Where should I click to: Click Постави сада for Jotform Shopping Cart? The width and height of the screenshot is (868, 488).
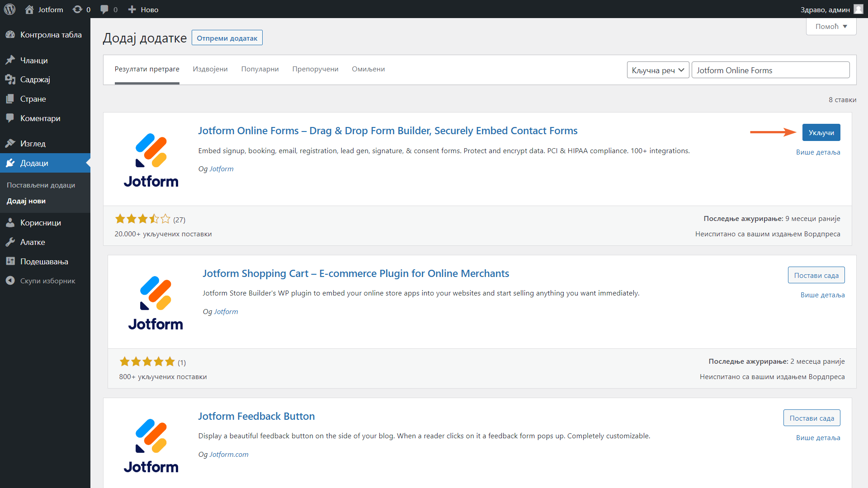pyautogui.click(x=816, y=275)
